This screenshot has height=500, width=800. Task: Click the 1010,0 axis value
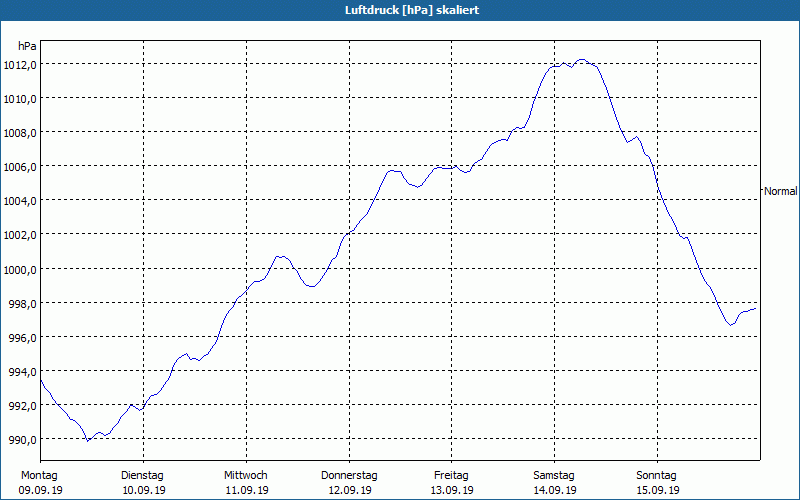[20, 99]
